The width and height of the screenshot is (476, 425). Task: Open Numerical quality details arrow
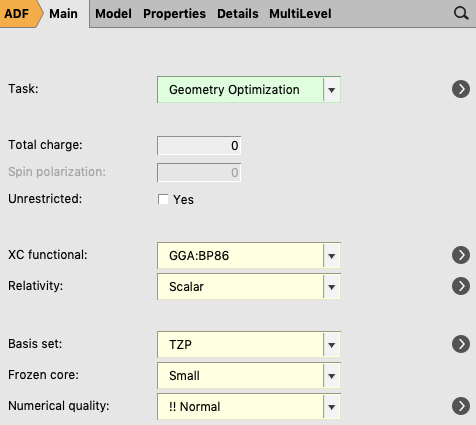[x=461, y=406]
